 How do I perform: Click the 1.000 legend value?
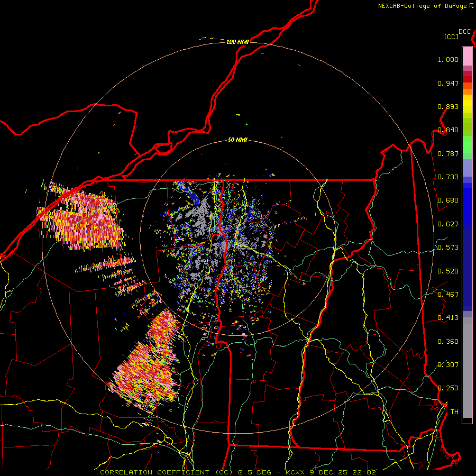pyautogui.click(x=448, y=59)
